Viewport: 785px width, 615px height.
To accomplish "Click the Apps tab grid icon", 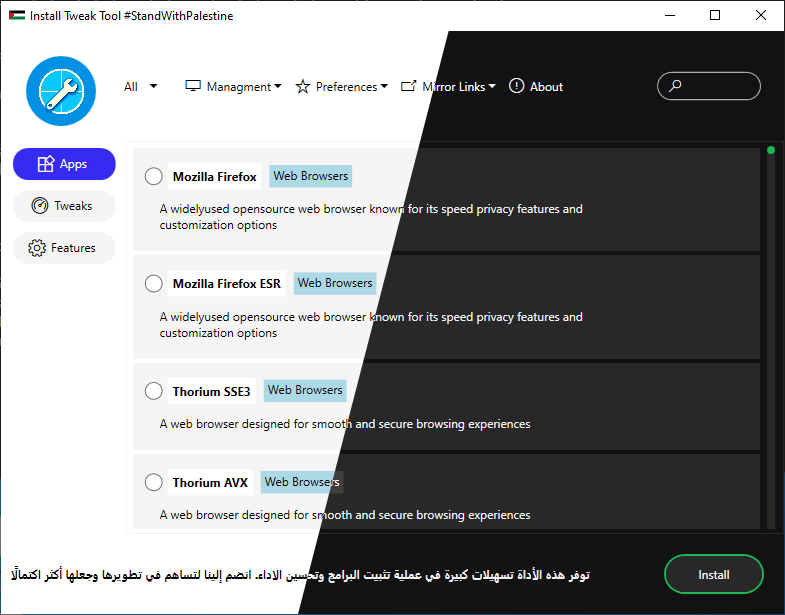I will 46,164.
